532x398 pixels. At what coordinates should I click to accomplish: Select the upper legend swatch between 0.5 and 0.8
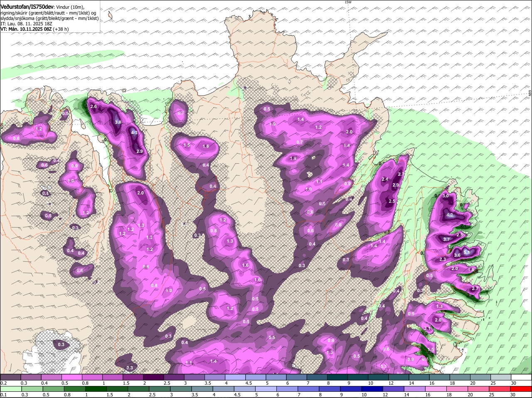(x=71, y=377)
